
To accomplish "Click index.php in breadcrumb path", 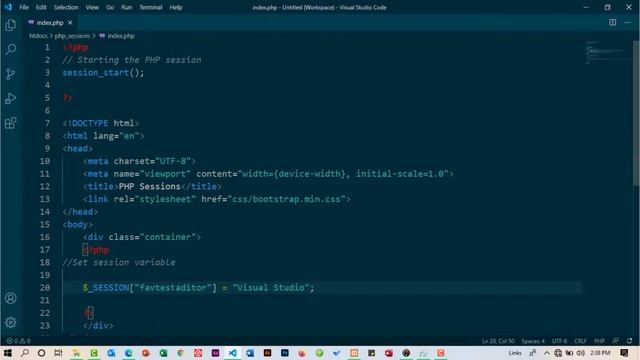I will (121, 36).
